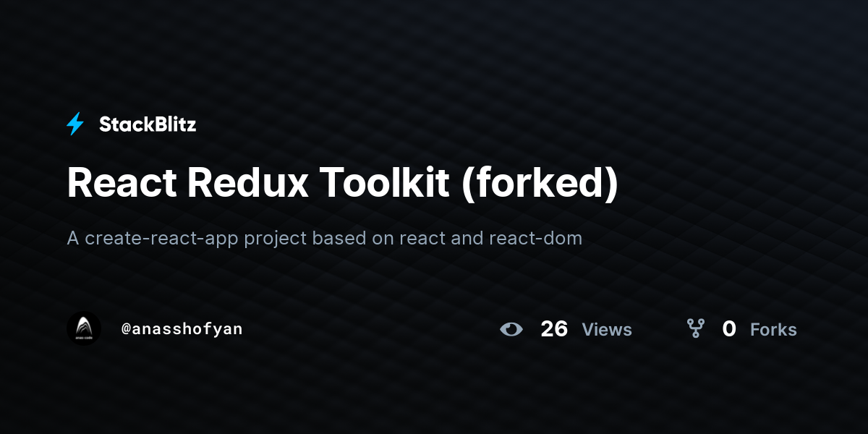Click the forks branch icon
This screenshot has height=434, width=868.
click(x=696, y=329)
